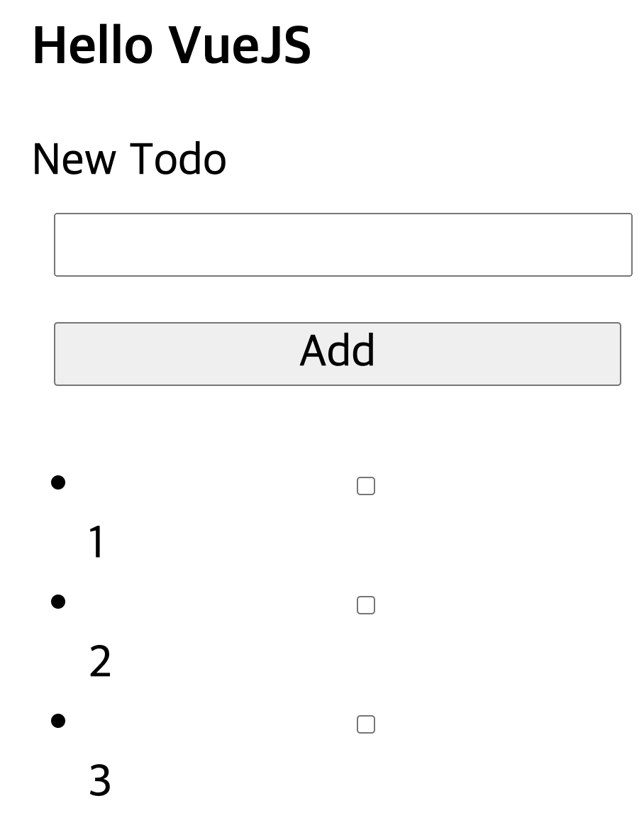Image resolution: width=644 pixels, height=840 pixels.
Task: Click the Hello VueJS heading
Action: 169,44
